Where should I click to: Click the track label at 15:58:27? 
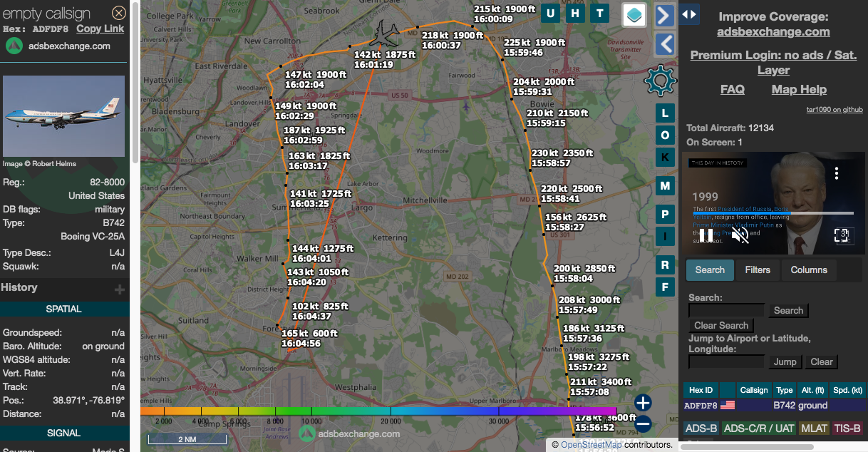click(576, 222)
